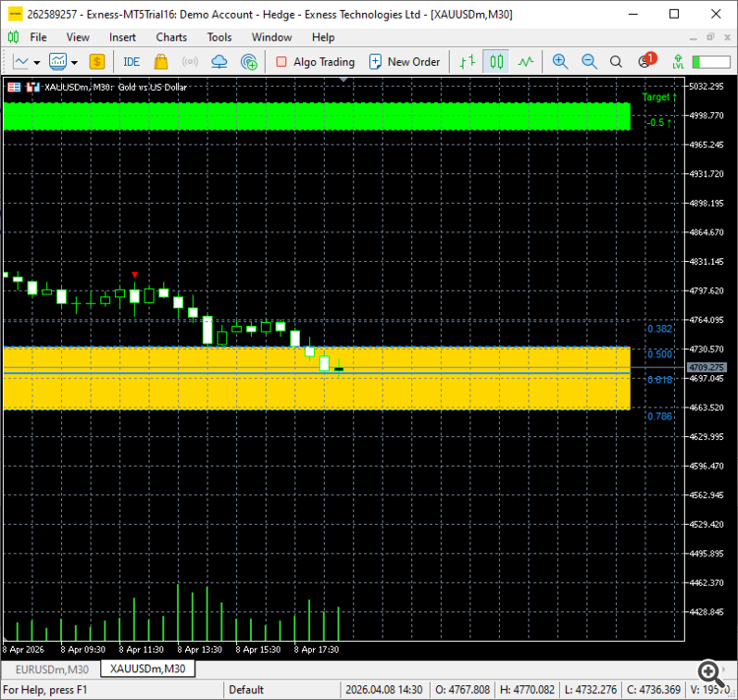The height and width of the screenshot is (700, 738).
Task: Click the status bar O: 4767.808 value
Action: tap(462, 690)
